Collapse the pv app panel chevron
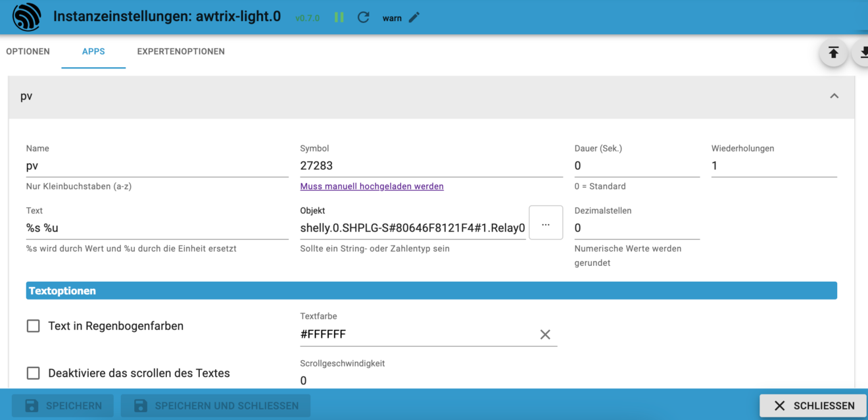This screenshot has height=420, width=868. [x=834, y=96]
